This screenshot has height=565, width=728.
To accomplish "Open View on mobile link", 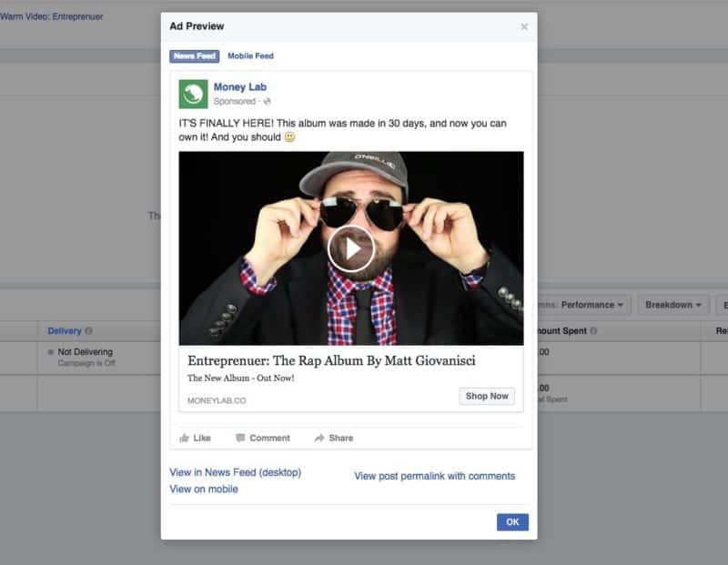I will (x=203, y=489).
